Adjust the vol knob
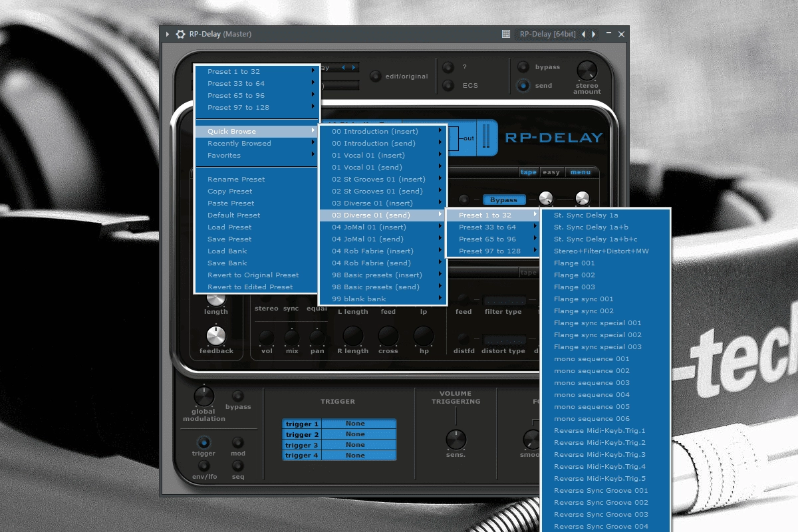 point(267,336)
